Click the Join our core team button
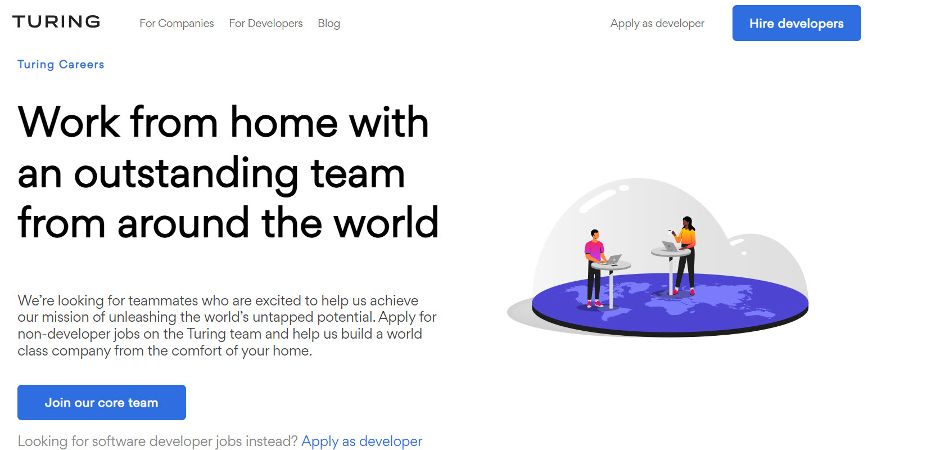 [101, 402]
